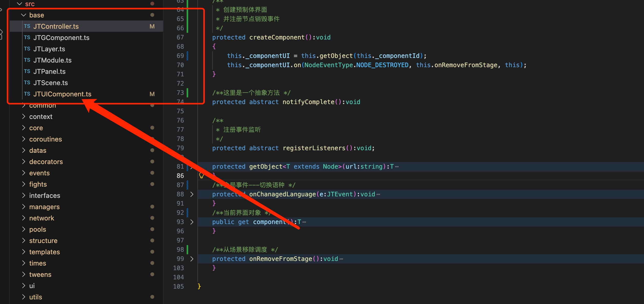Click the TS icon beside JTLayer.ts
This screenshot has width=644, height=304.
point(27,49)
